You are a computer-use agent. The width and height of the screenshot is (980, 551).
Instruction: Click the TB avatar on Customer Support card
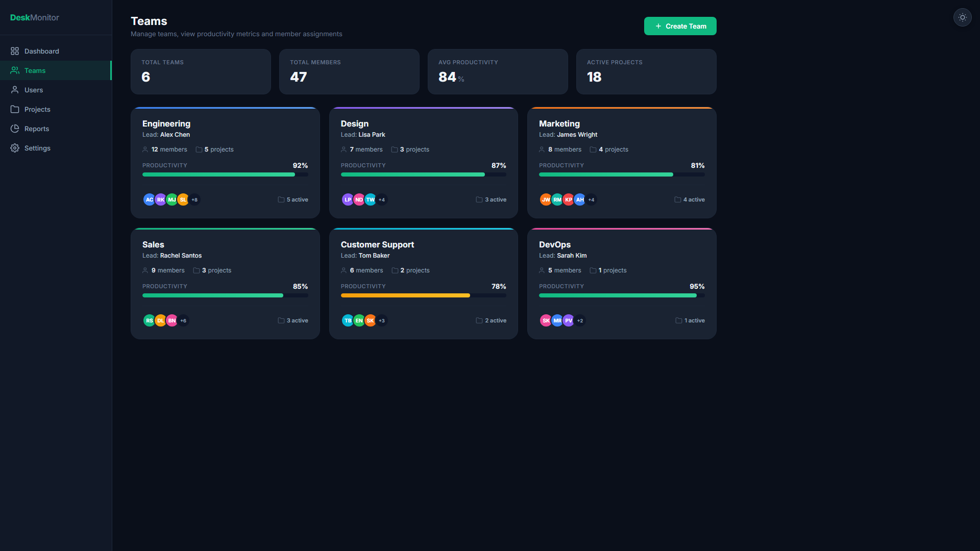[348, 320]
